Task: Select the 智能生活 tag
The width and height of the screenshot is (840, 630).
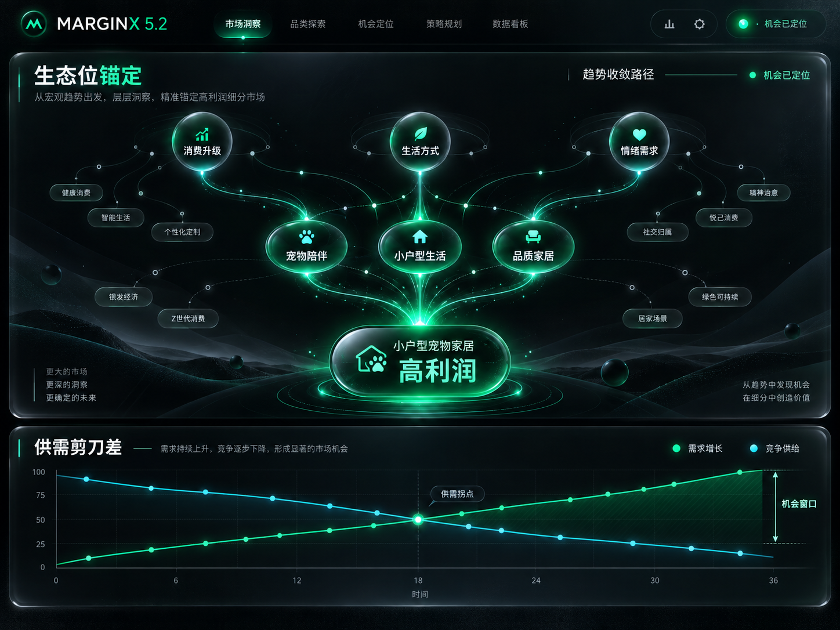Action: point(116,218)
